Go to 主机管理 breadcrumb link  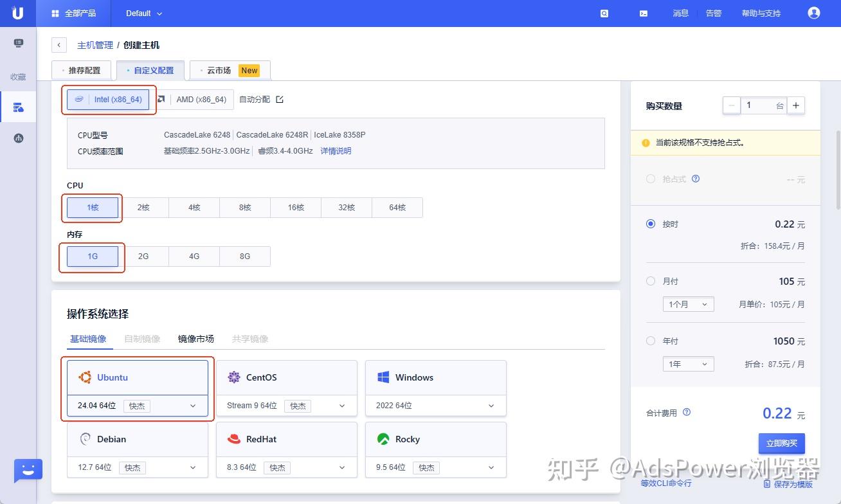click(x=95, y=45)
